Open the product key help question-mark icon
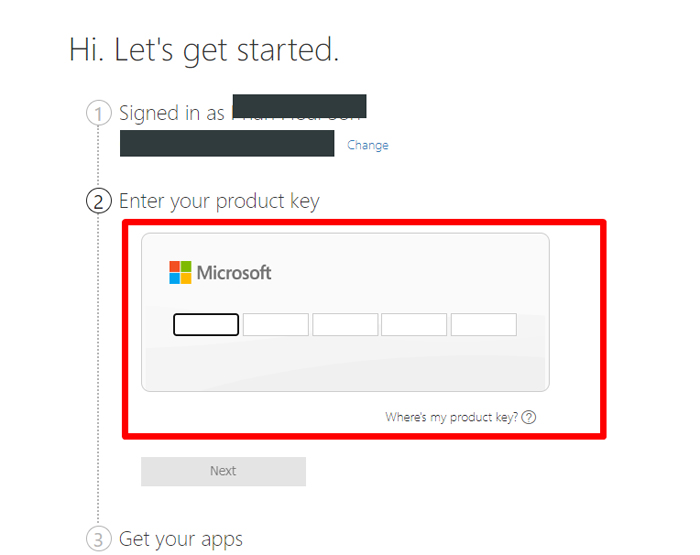700x555 pixels. click(529, 417)
